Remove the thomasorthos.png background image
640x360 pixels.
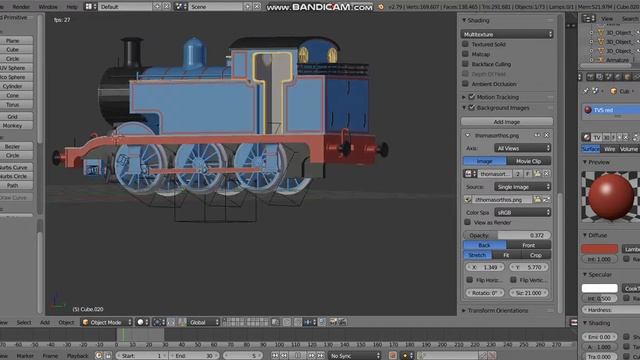(x=547, y=135)
